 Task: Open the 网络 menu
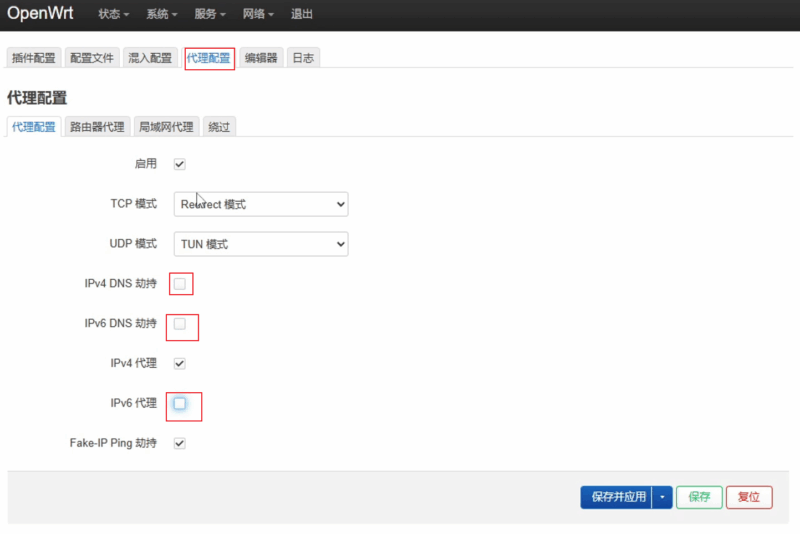coord(258,15)
